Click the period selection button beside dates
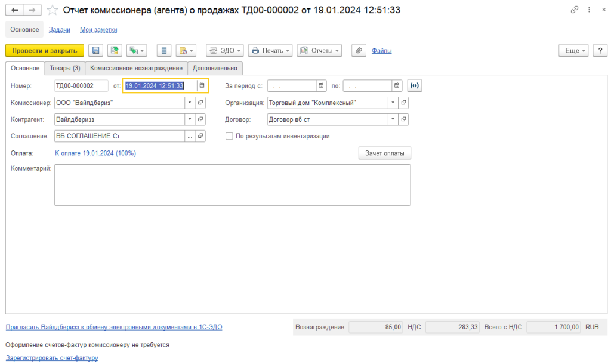The width and height of the screenshot is (611, 364). pyautogui.click(x=415, y=86)
